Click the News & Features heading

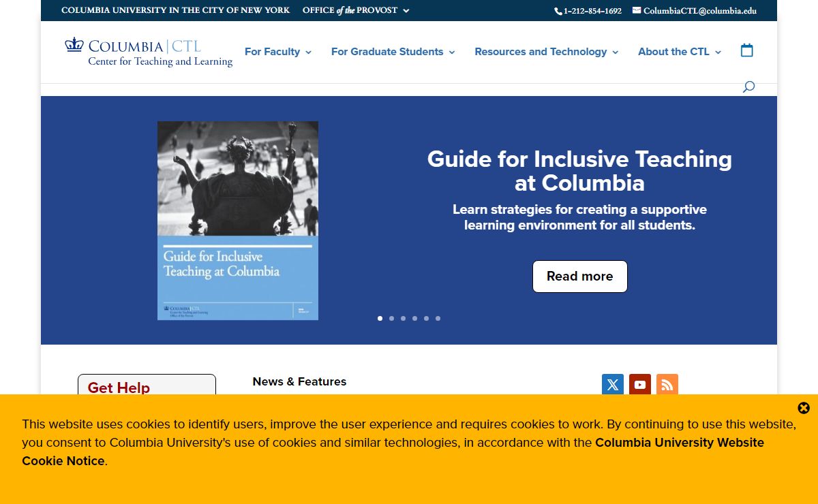[x=299, y=381]
